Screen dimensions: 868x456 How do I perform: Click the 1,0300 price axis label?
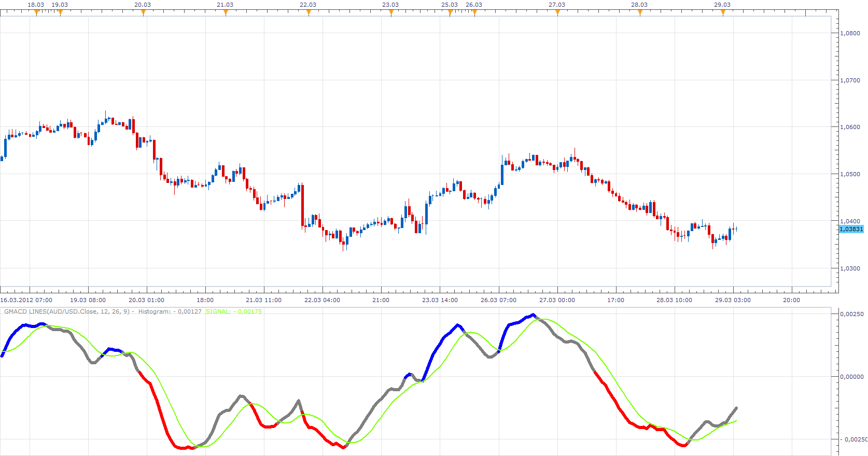coord(850,268)
